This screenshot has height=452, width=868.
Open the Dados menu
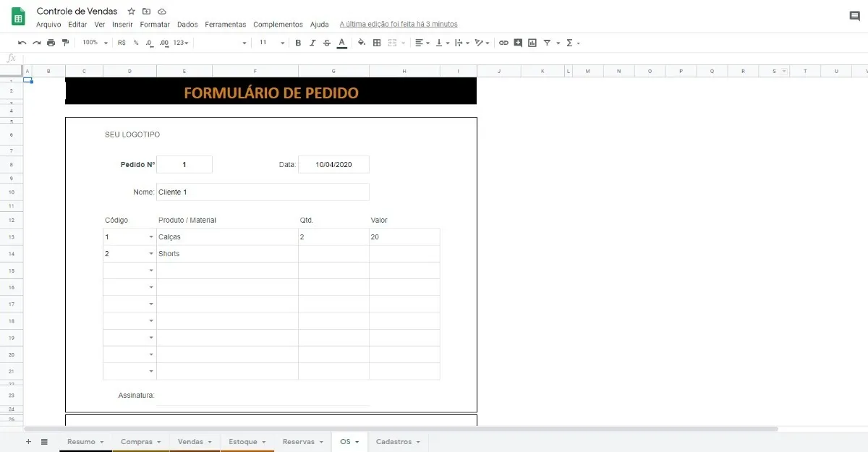coord(187,24)
